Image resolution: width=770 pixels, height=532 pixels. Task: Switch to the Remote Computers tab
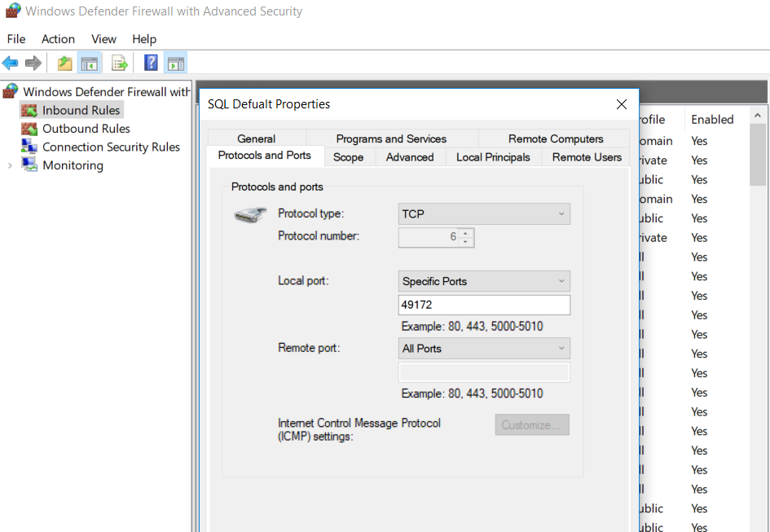tap(556, 138)
